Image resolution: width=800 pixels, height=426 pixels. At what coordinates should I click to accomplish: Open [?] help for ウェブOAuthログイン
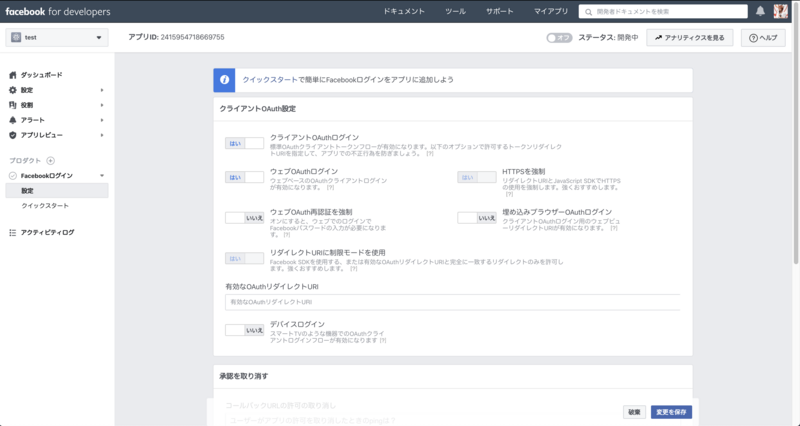pos(330,188)
